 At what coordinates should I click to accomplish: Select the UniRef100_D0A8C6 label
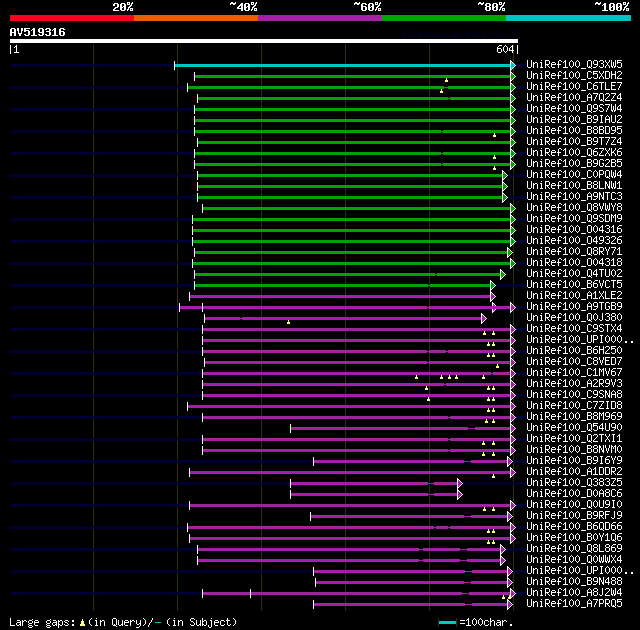pos(574,494)
